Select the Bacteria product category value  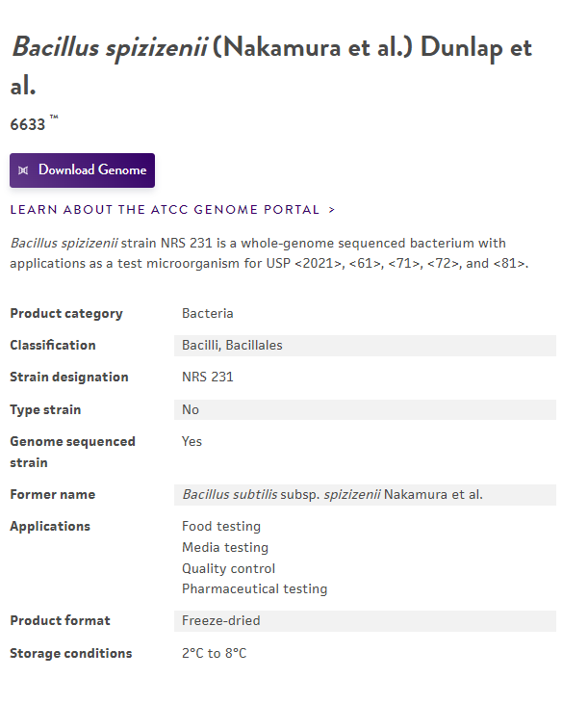click(208, 313)
